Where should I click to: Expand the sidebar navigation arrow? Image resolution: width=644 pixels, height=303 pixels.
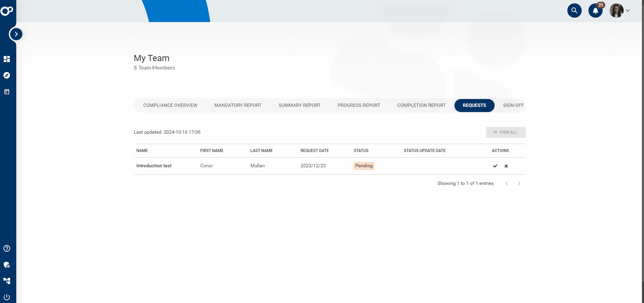(16, 34)
